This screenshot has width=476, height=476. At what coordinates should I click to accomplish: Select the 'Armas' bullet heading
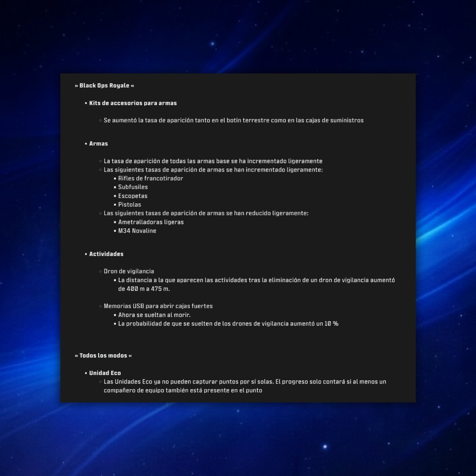pos(98,144)
